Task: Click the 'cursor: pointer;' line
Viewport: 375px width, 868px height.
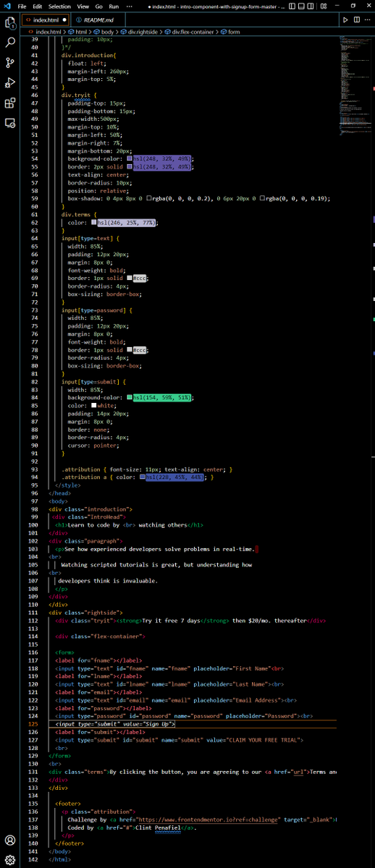Action: coord(93,446)
